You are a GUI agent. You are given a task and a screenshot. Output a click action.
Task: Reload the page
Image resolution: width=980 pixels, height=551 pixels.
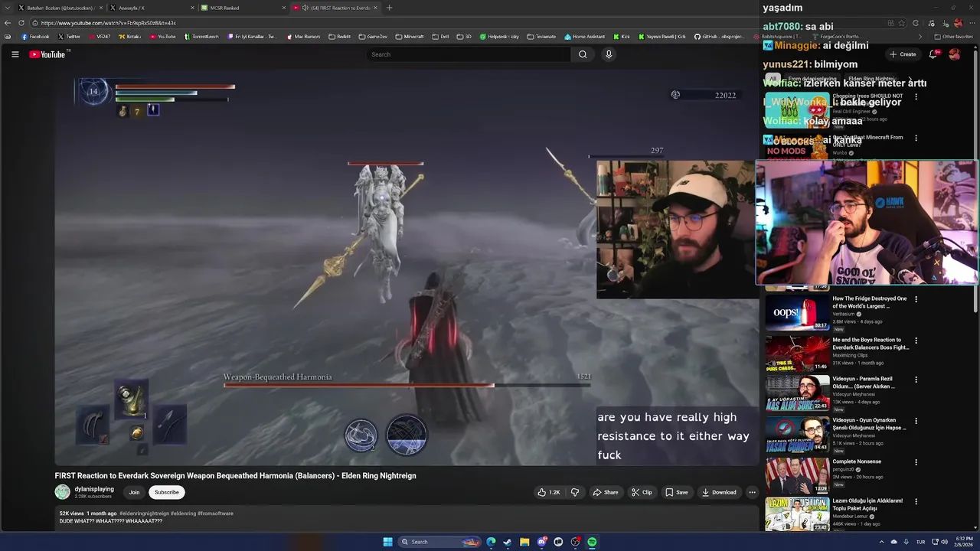point(21,23)
